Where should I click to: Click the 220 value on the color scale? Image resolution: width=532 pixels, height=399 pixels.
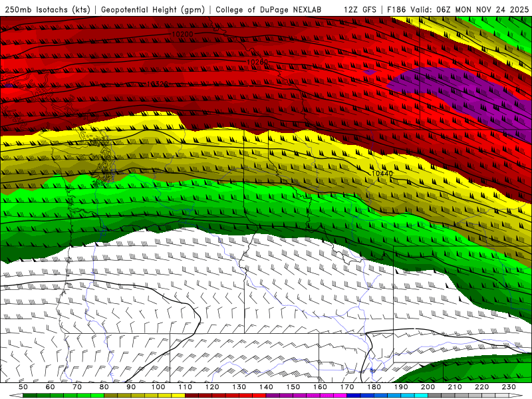pos(481,387)
